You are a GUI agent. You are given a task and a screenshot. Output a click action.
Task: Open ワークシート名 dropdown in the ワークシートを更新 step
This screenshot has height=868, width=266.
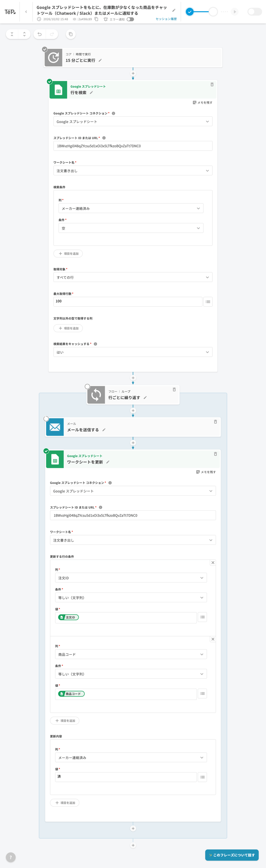[133, 540]
